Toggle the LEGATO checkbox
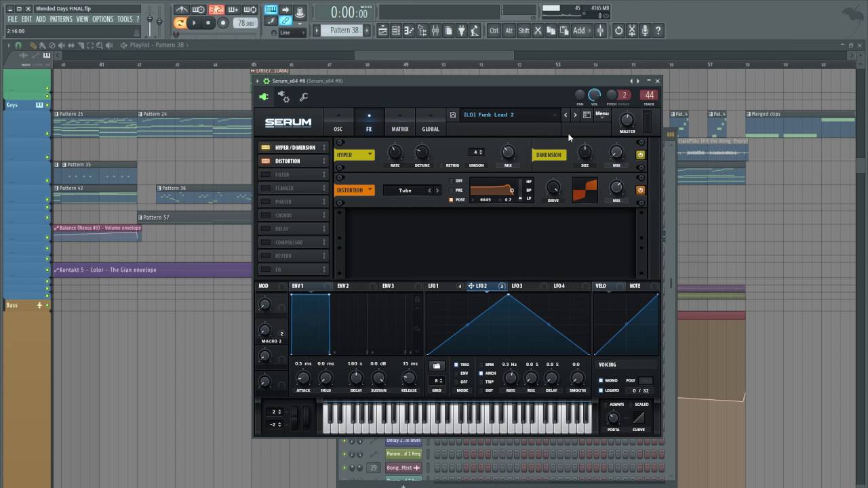This screenshot has width=868, height=488. (601, 390)
